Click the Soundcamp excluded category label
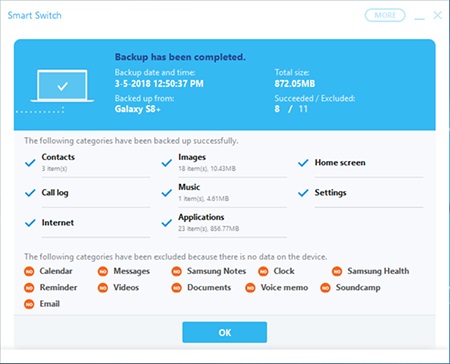This screenshot has width=450, height=364. click(358, 287)
